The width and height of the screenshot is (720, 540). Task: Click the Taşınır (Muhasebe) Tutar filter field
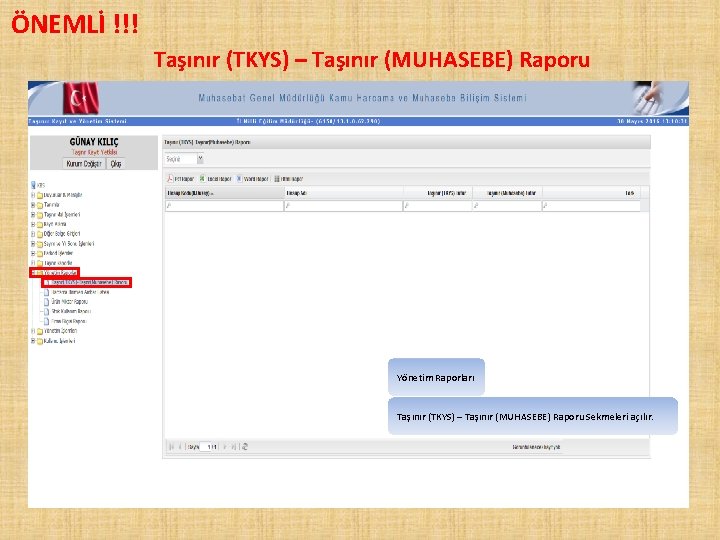tap(507, 206)
